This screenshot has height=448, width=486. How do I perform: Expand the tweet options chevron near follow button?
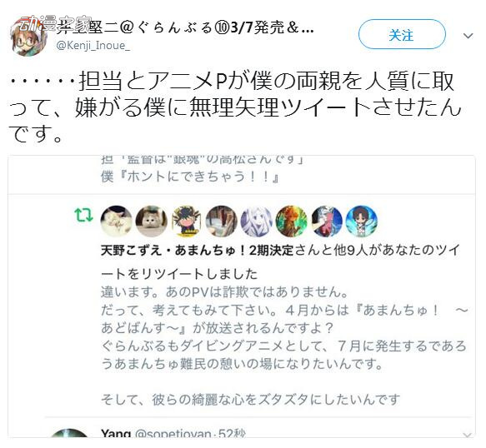click(468, 36)
